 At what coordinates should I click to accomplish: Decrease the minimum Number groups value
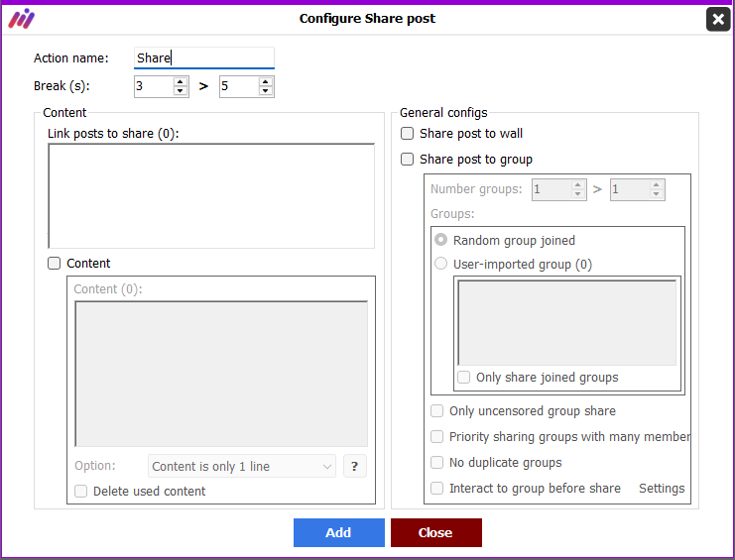(577, 194)
